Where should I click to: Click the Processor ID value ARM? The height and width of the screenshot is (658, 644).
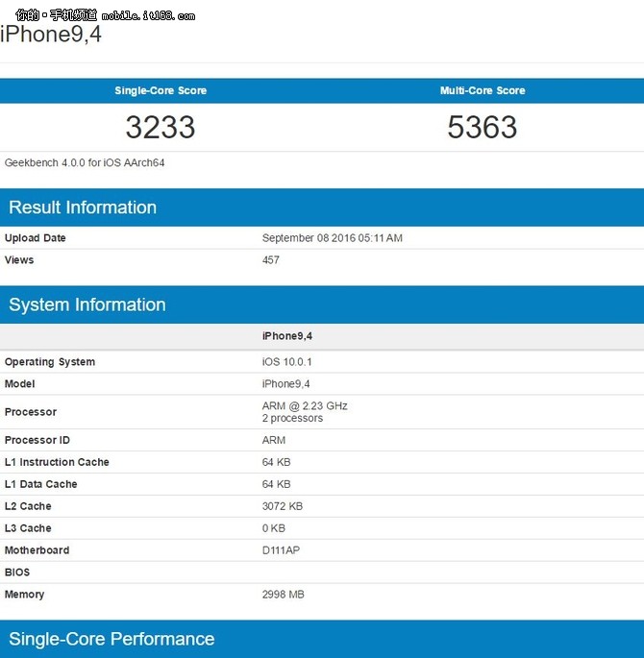click(274, 440)
